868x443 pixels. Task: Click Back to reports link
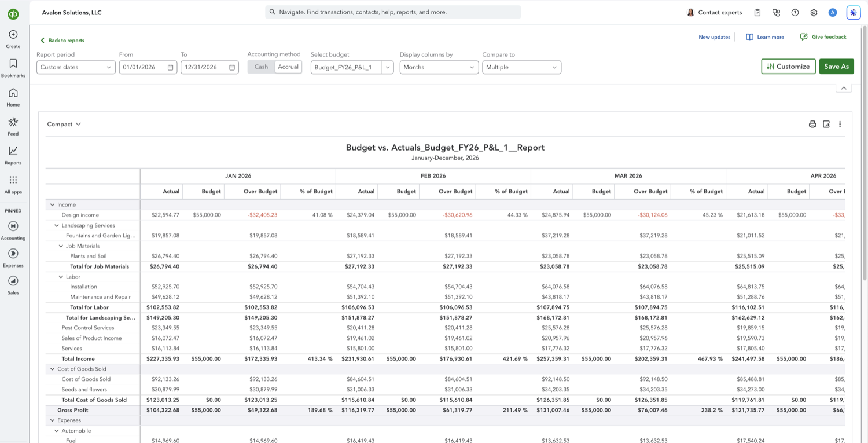coord(62,41)
